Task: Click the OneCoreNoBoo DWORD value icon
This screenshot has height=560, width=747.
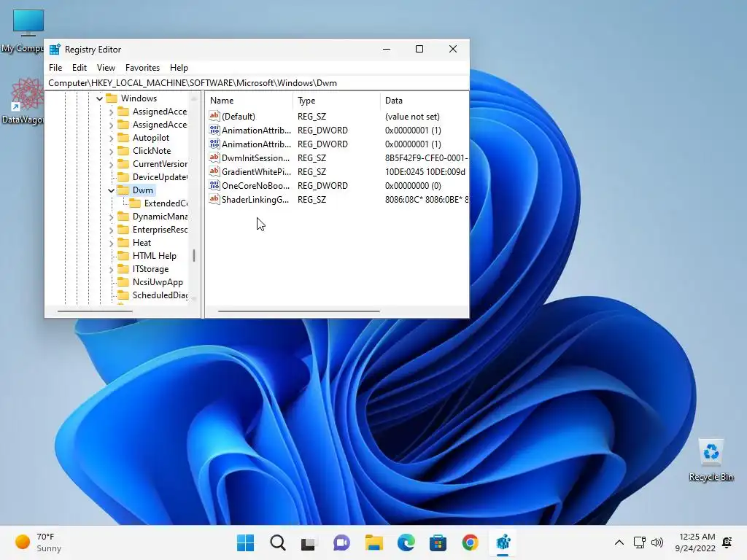Action: (214, 185)
